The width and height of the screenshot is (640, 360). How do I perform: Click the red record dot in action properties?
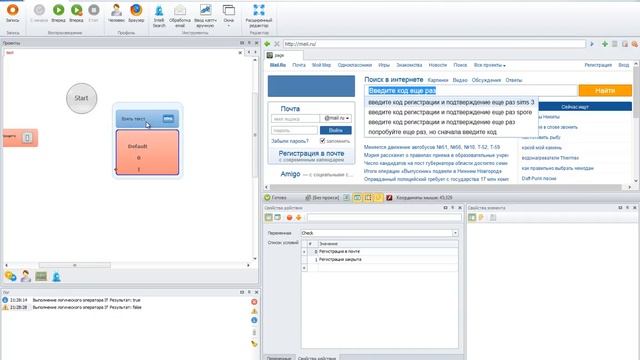tap(289, 218)
